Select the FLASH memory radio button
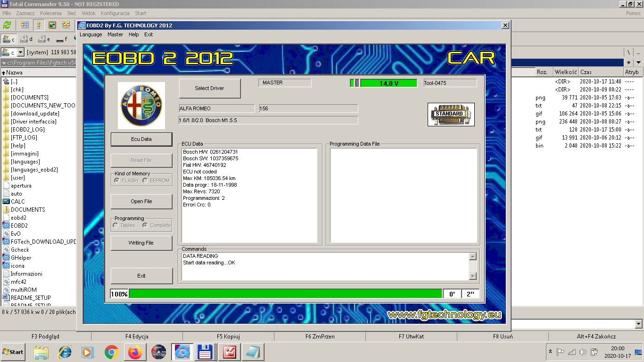Image resolution: width=644 pixels, height=362 pixels. point(116,181)
